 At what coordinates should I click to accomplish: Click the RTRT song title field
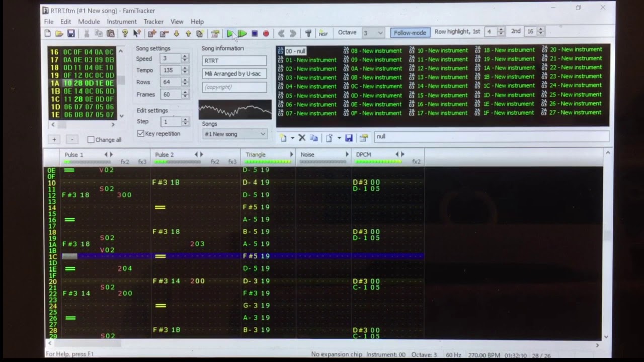click(234, 61)
